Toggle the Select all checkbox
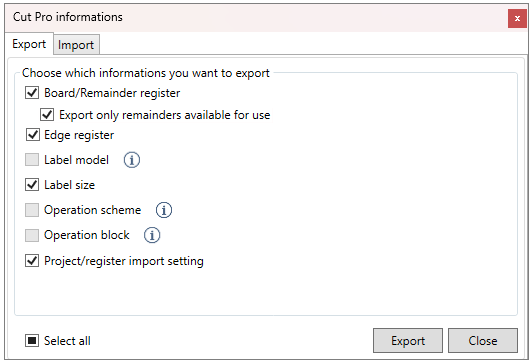 coord(32,341)
